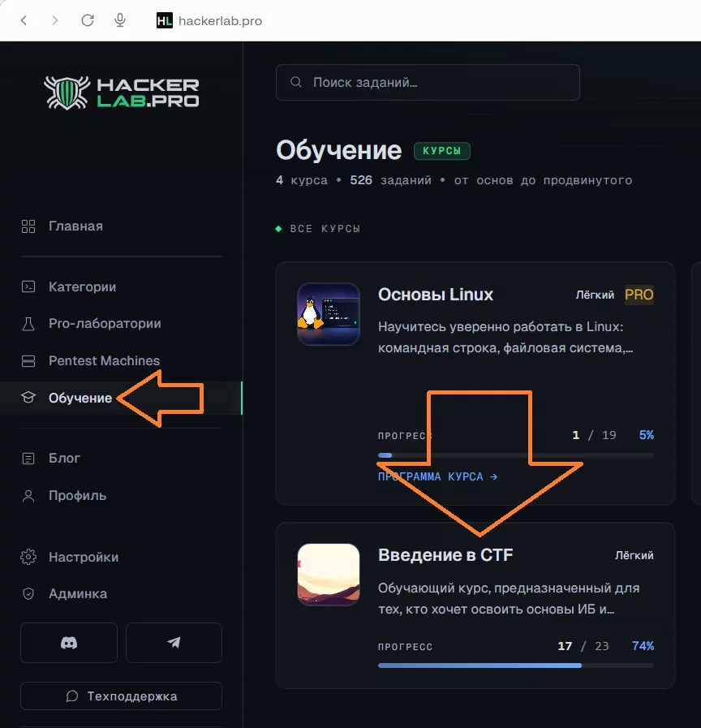Click the Профиль person icon
Screen dimensions: 701x728
point(28,496)
